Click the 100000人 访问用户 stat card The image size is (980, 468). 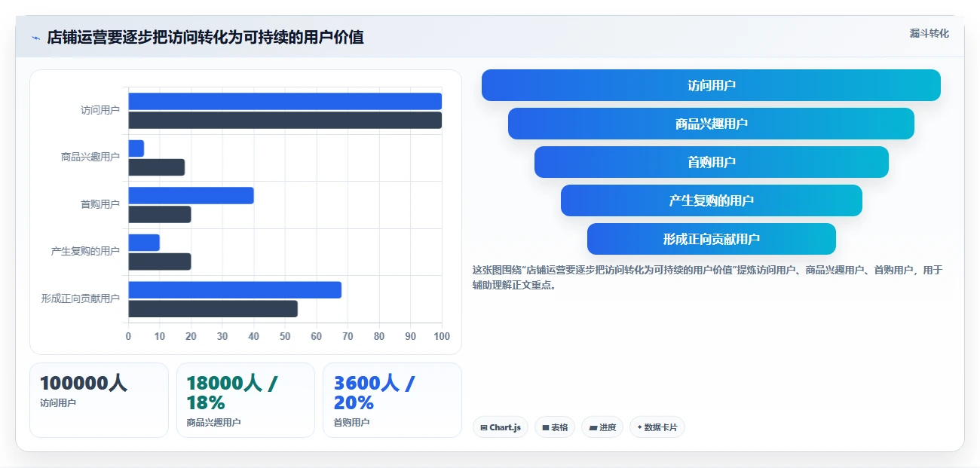click(x=99, y=400)
